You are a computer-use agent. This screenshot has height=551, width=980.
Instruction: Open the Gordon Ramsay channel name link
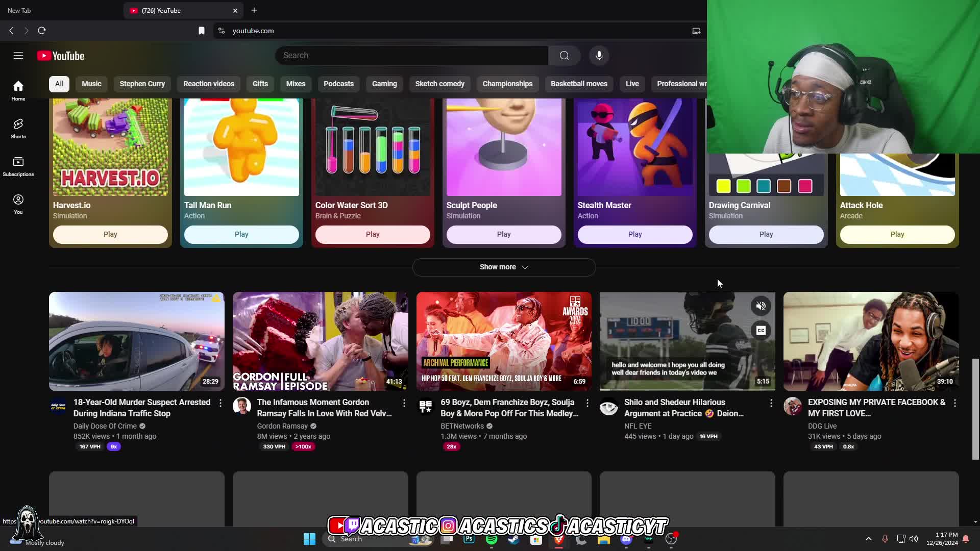(282, 426)
